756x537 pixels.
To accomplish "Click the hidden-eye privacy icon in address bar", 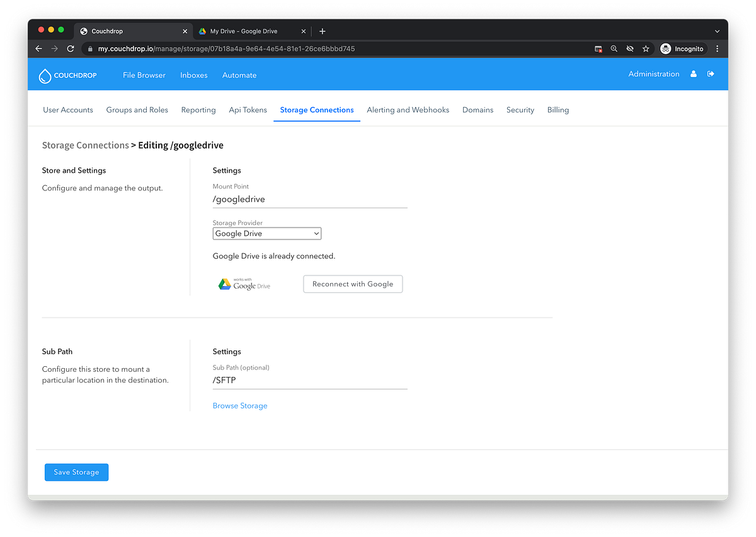I will (629, 49).
